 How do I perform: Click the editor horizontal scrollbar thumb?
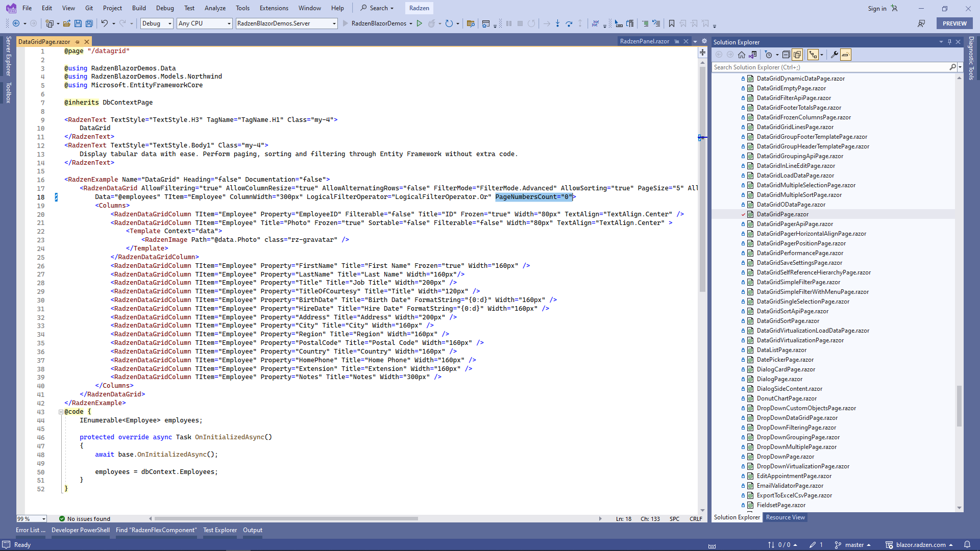(286, 519)
